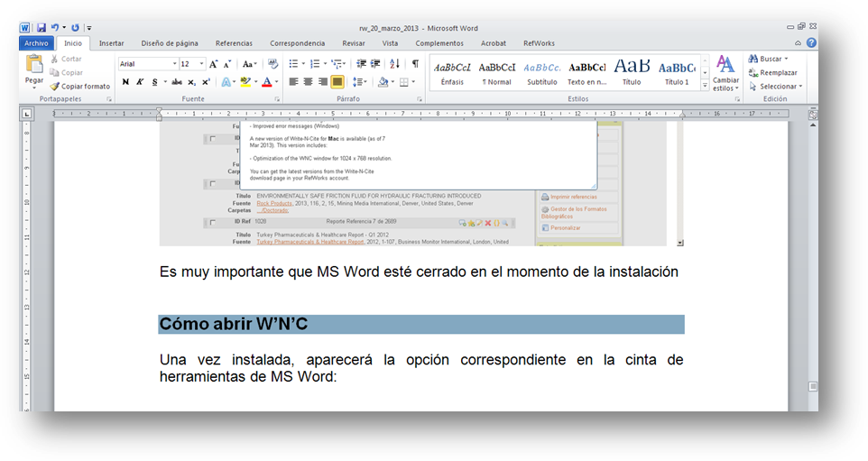Toggle bold (N) formatting
This screenshot has width=868, height=461.
[x=125, y=82]
